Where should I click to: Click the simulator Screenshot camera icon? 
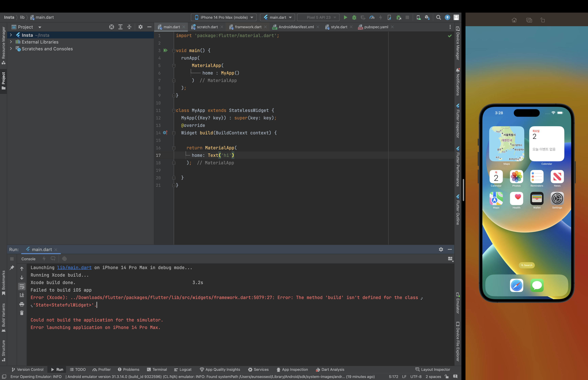529,20
